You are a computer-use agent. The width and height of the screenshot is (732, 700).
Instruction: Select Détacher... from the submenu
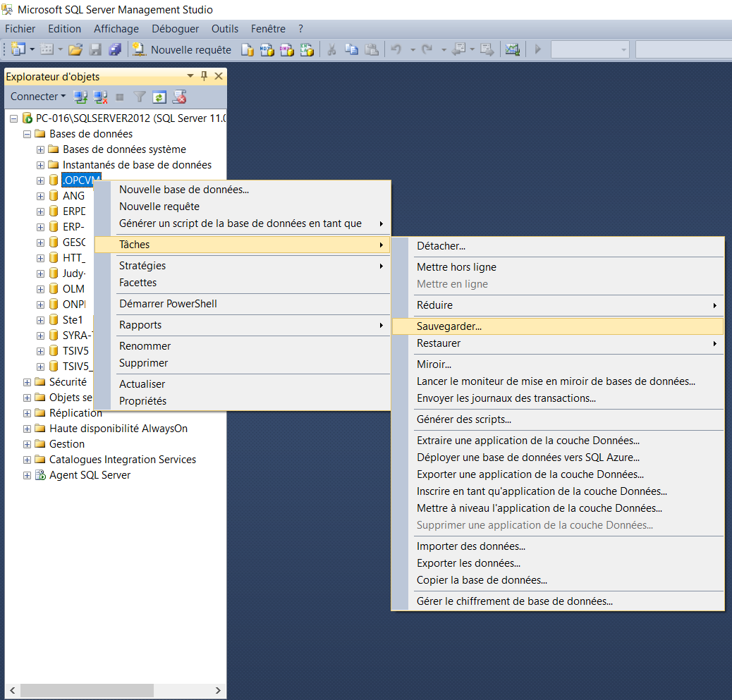558,246
